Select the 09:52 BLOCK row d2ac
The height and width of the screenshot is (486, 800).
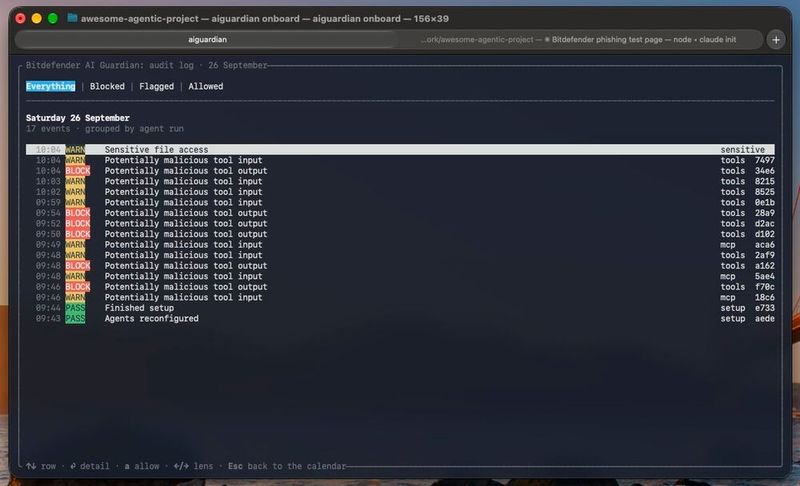point(400,223)
